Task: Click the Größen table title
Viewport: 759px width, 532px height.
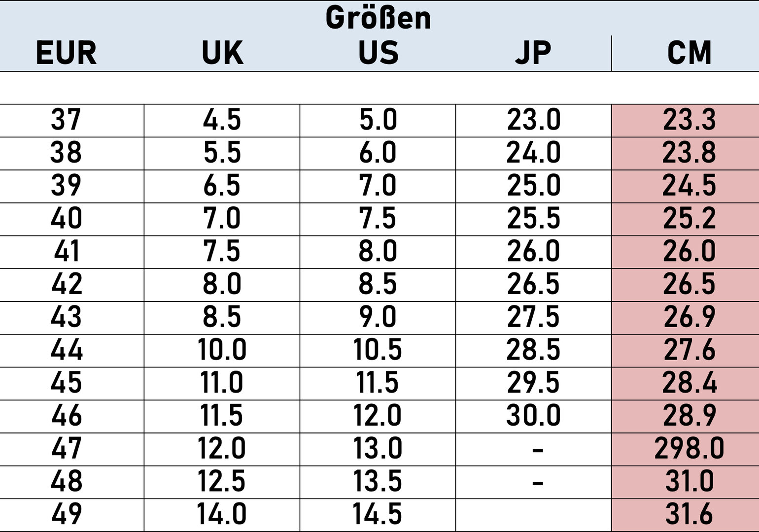Action: (378, 18)
